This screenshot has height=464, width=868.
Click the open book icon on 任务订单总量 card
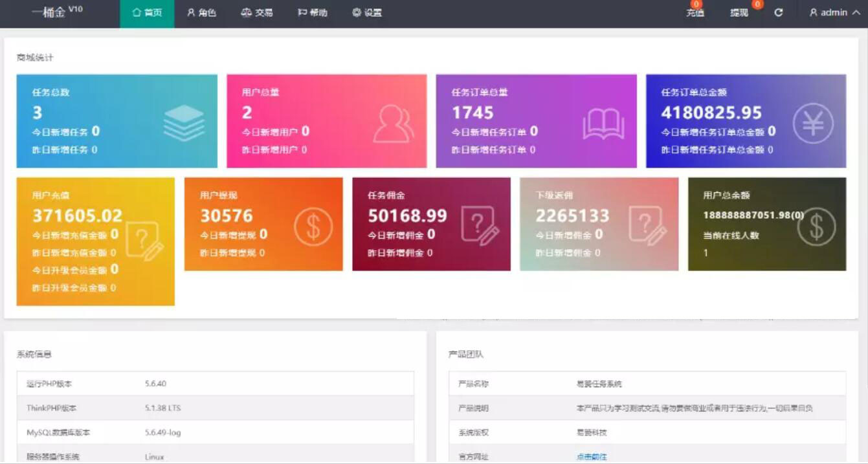pyautogui.click(x=603, y=124)
